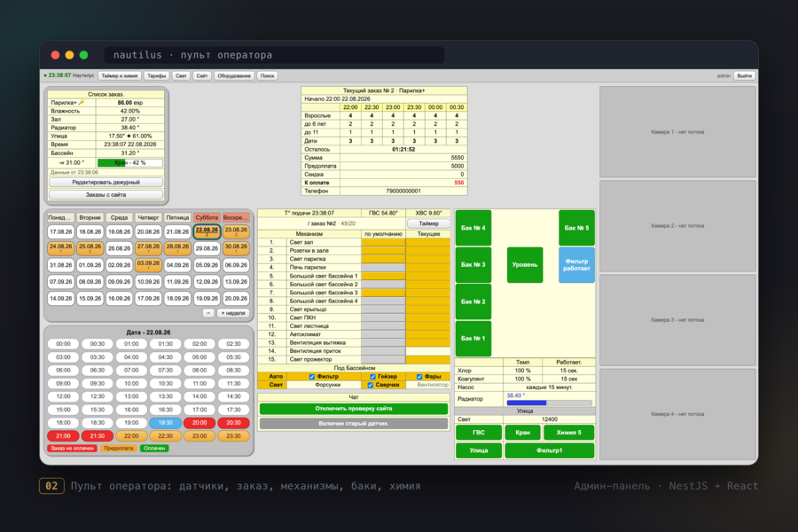Toggle the Сверчки checkbox
This screenshot has width=798, height=532.
coord(370,385)
